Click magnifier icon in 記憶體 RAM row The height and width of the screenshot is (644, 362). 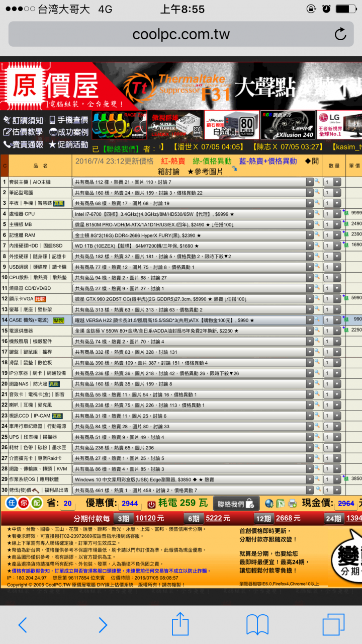(317, 235)
